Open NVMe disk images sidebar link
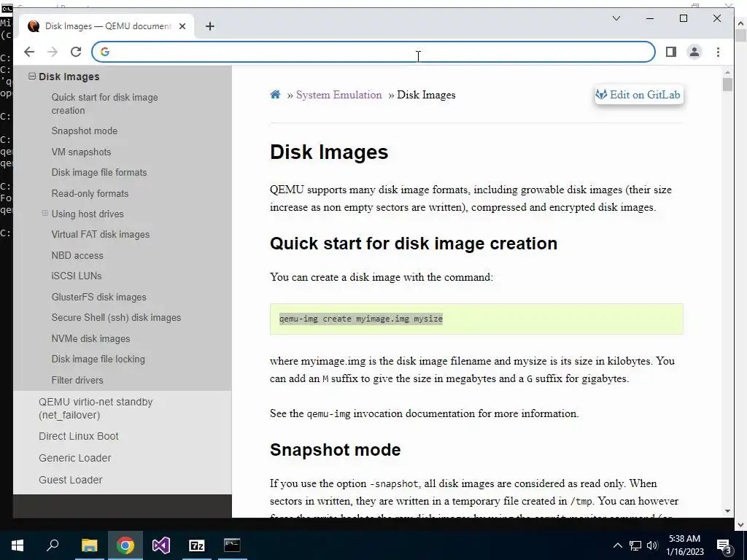This screenshot has height=560, width=747. pyautogui.click(x=90, y=338)
